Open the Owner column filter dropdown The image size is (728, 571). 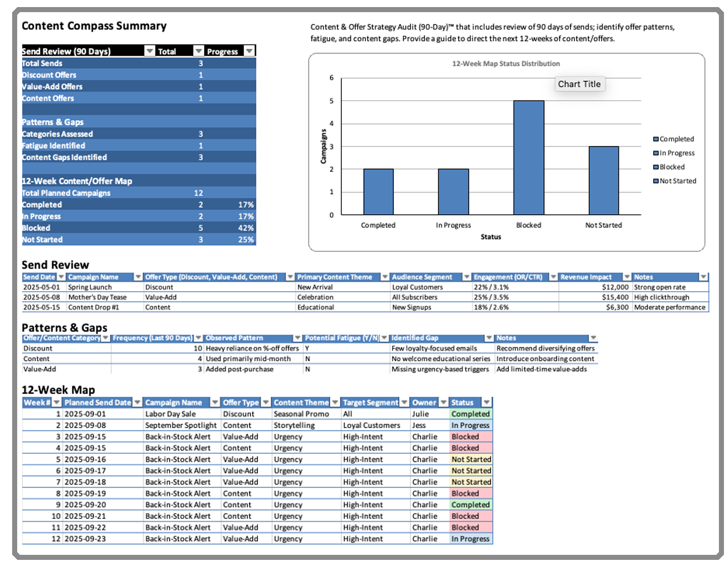pyautogui.click(x=443, y=403)
